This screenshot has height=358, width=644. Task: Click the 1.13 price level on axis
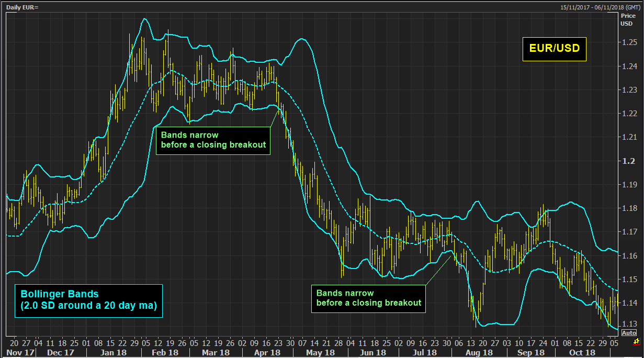628,323
